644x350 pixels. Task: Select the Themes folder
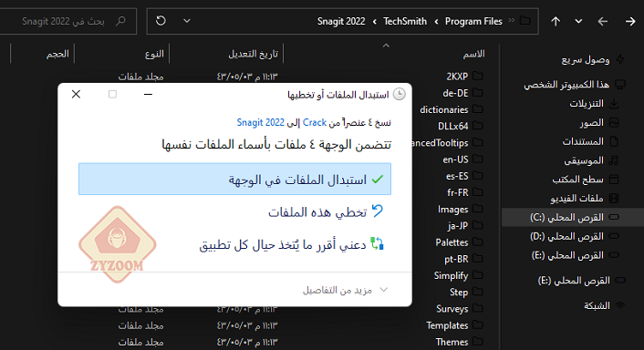(452, 342)
